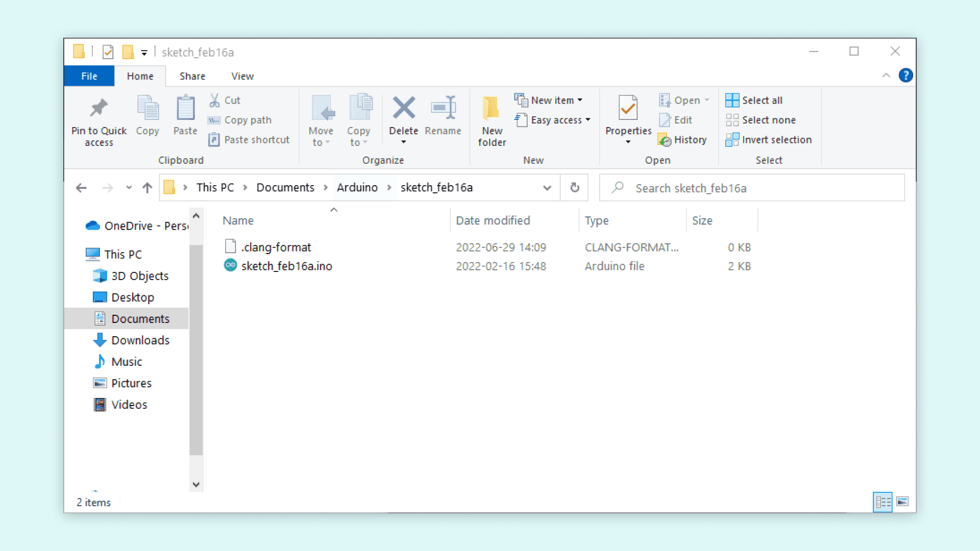Click the Delete icon in Organize group
The image size is (980, 551).
tap(403, 108)
